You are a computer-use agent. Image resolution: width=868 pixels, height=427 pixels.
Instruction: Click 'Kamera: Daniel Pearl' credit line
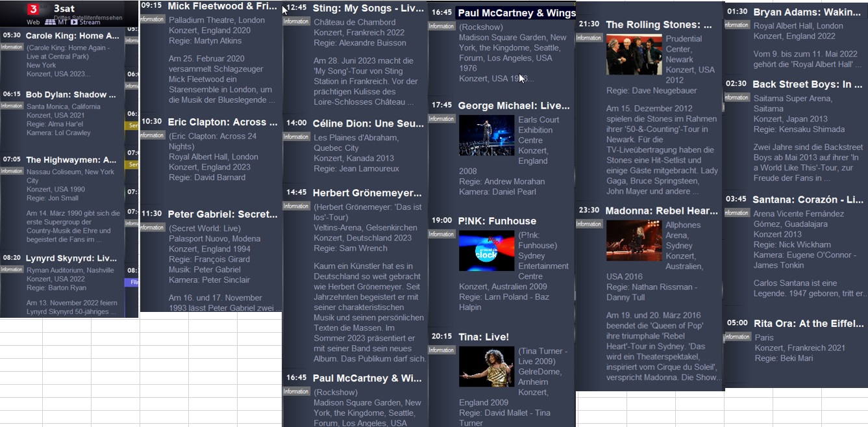point(498,192)
